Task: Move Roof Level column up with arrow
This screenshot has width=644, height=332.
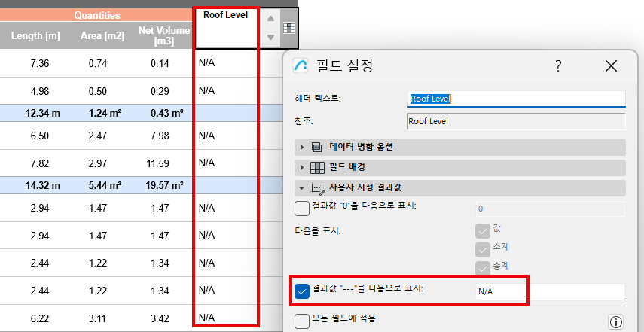Action: tap(270, 19)
